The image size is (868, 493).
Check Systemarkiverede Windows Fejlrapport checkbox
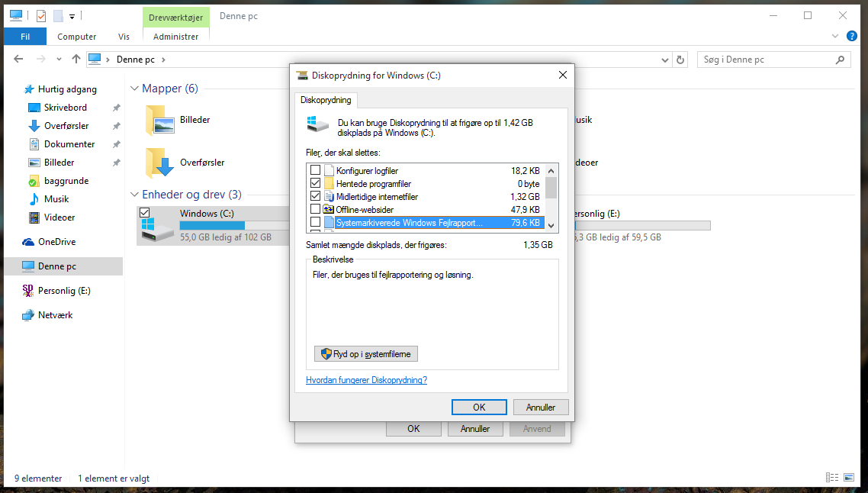coord(315,222)
